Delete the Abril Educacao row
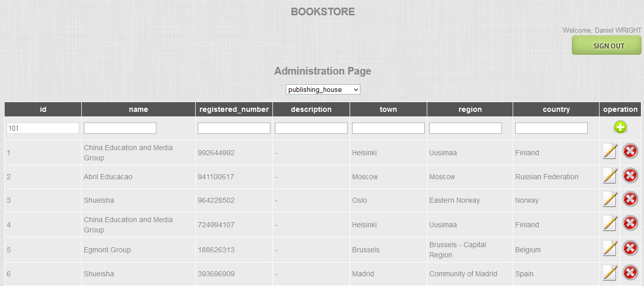This screenshot has width=644, height=286. coord(630,176)
